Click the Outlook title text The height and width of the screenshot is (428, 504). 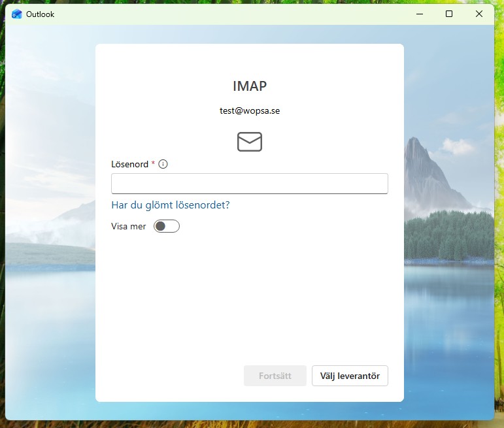(41, 14)
